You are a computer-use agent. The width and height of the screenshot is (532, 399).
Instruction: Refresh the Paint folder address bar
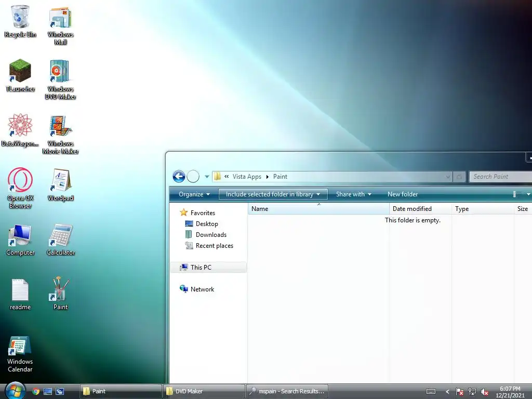[459, 177]
